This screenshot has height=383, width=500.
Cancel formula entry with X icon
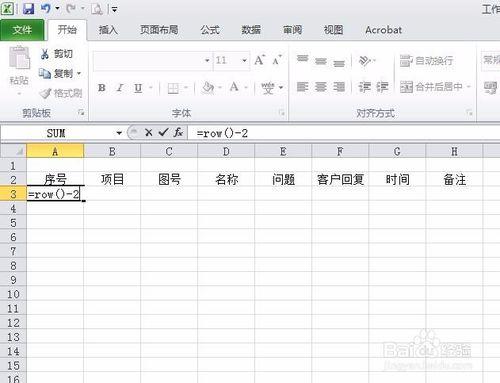(x=149, y=133)
